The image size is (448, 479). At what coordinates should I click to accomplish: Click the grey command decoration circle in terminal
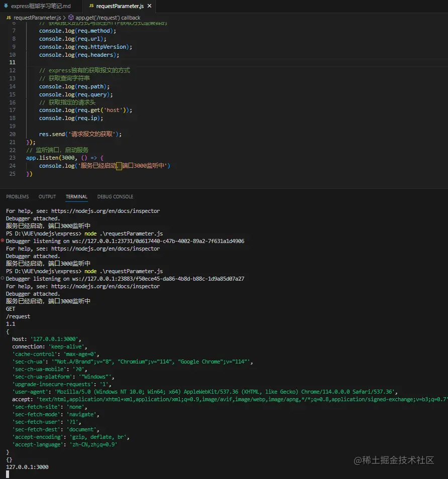coord(3,278)
